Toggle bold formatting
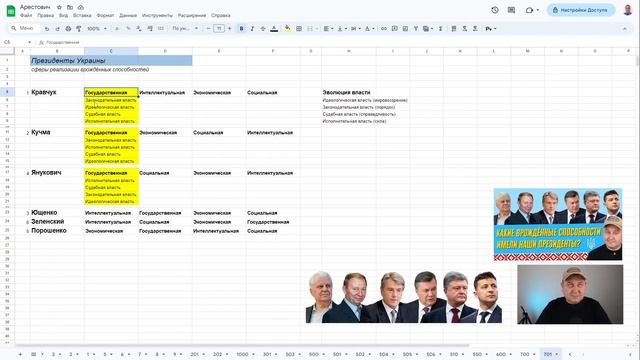This screenshot has width=640, height=360. (x=241, y=29)
